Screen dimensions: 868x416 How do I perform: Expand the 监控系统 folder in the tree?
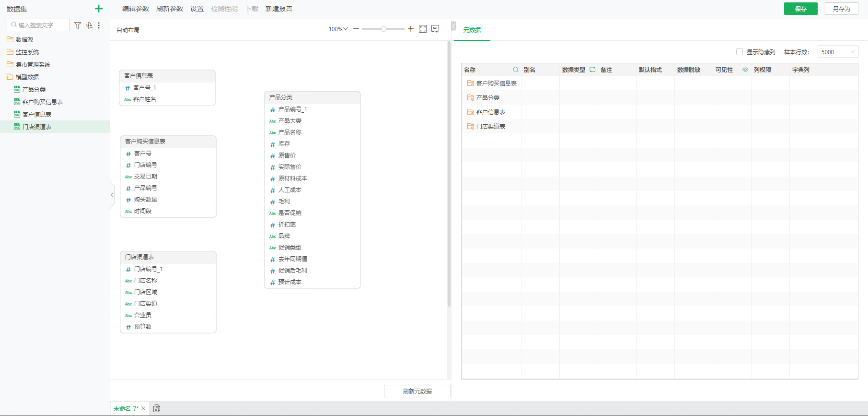pos(27,52)
